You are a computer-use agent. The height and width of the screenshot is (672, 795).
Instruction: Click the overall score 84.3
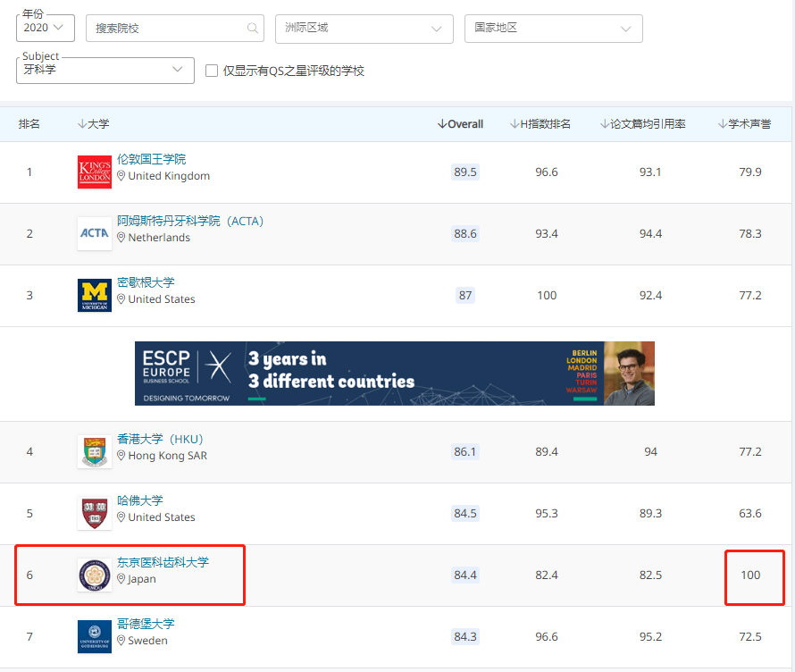pos(464,636)
